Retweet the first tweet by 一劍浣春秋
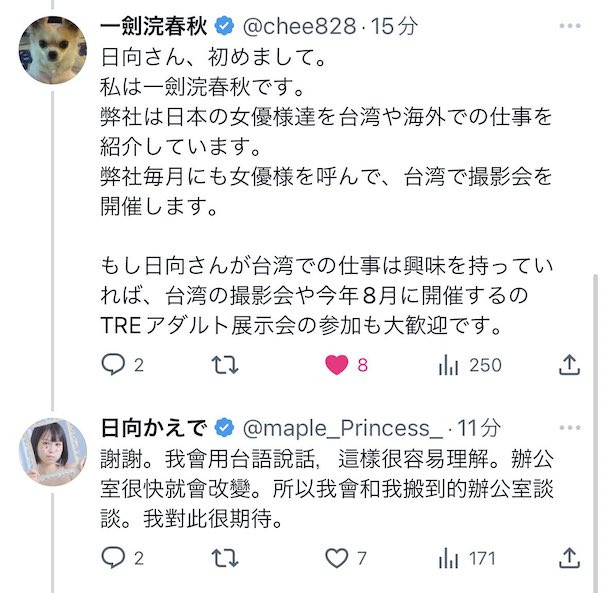 click(225, 365)
